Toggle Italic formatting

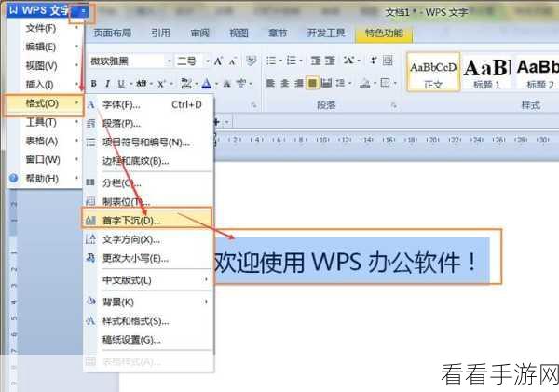pos(107,84)
